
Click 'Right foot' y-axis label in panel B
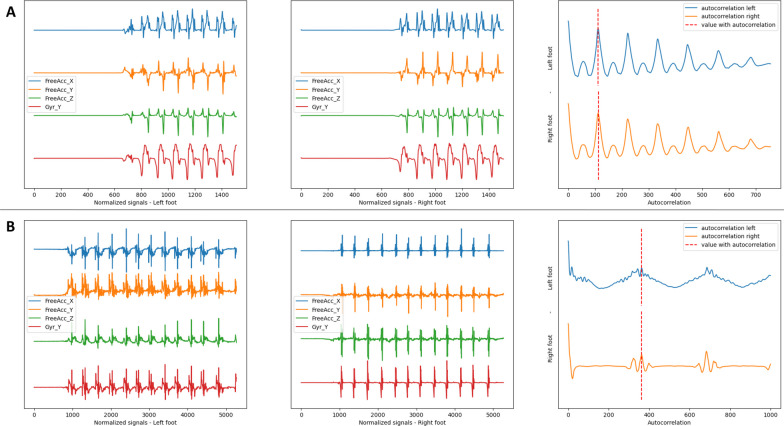(x=550, y=349)
